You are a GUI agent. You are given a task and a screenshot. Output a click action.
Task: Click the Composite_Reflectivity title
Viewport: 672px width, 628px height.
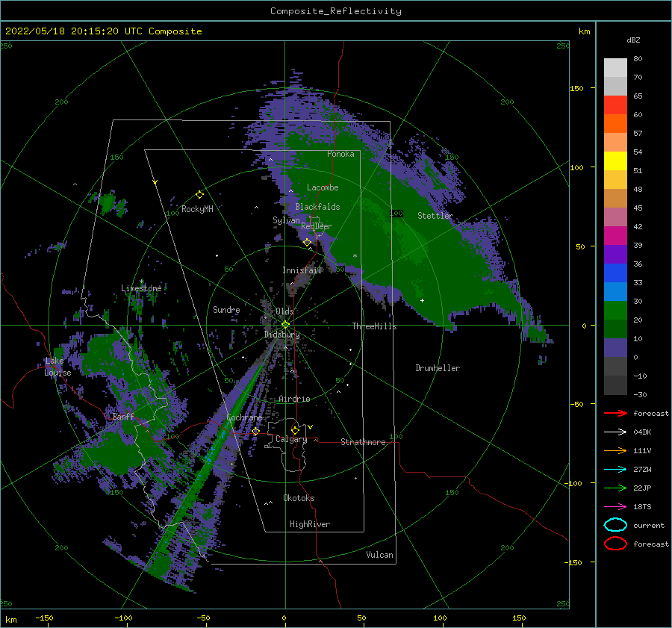pyautogui.click(x=335, y=11)
